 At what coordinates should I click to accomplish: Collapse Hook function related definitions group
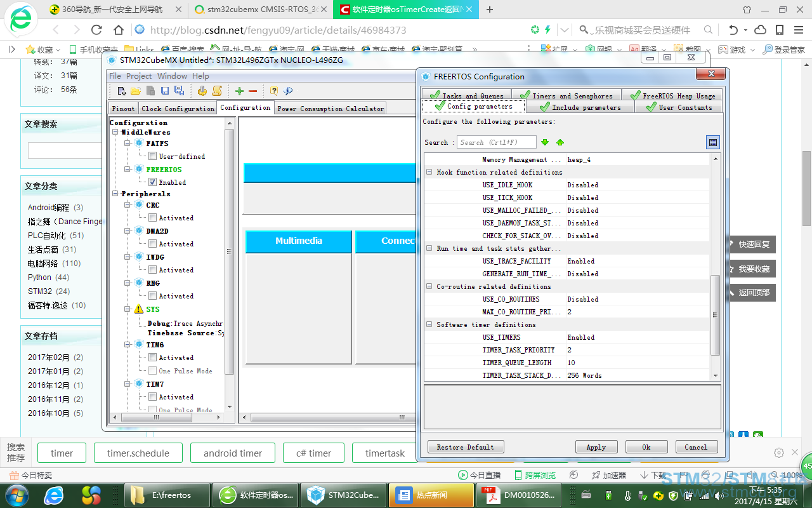tap(429, 172)
